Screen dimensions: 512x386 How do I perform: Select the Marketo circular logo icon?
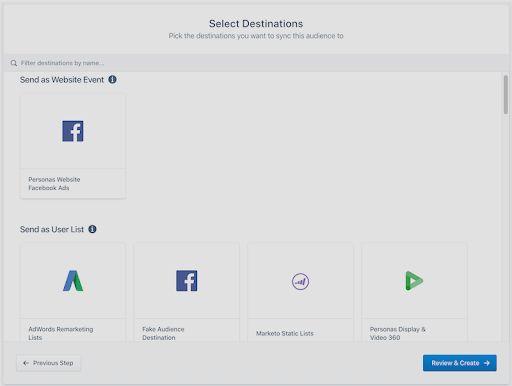(x=300, y=281)
